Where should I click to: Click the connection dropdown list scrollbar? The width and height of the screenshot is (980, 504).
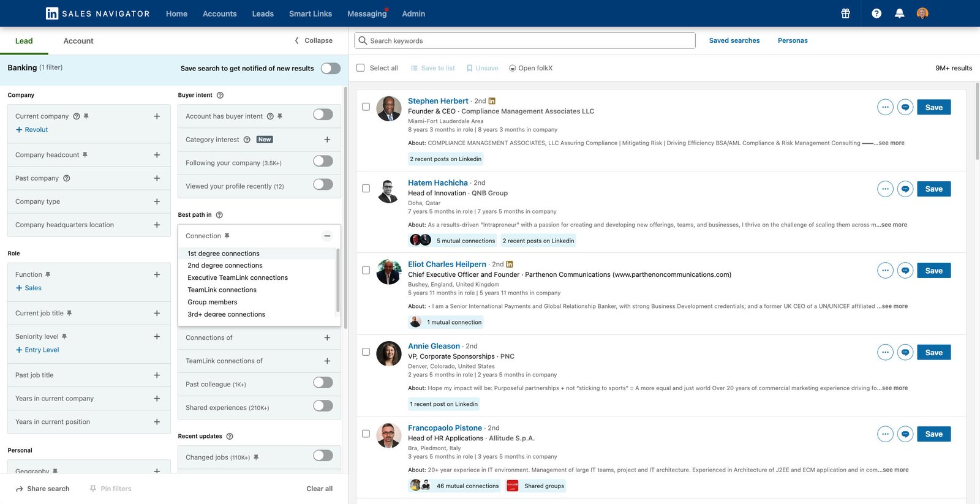tap(338, 279)
